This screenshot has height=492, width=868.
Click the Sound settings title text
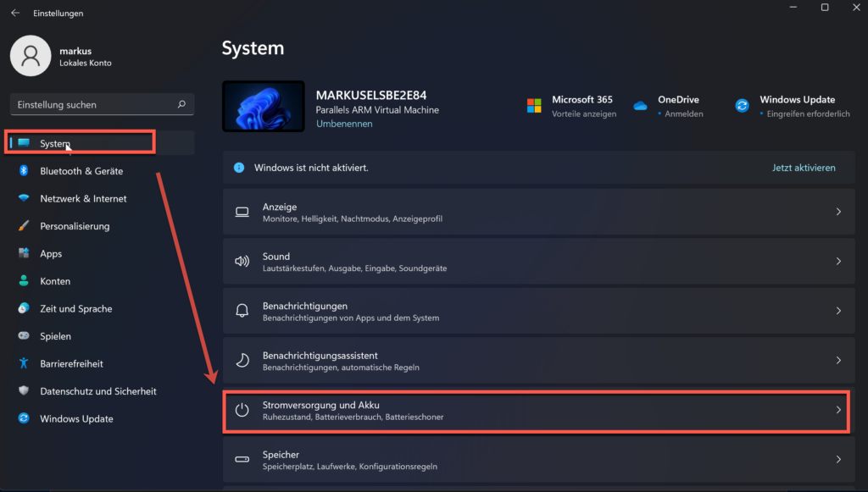point(275,256)
